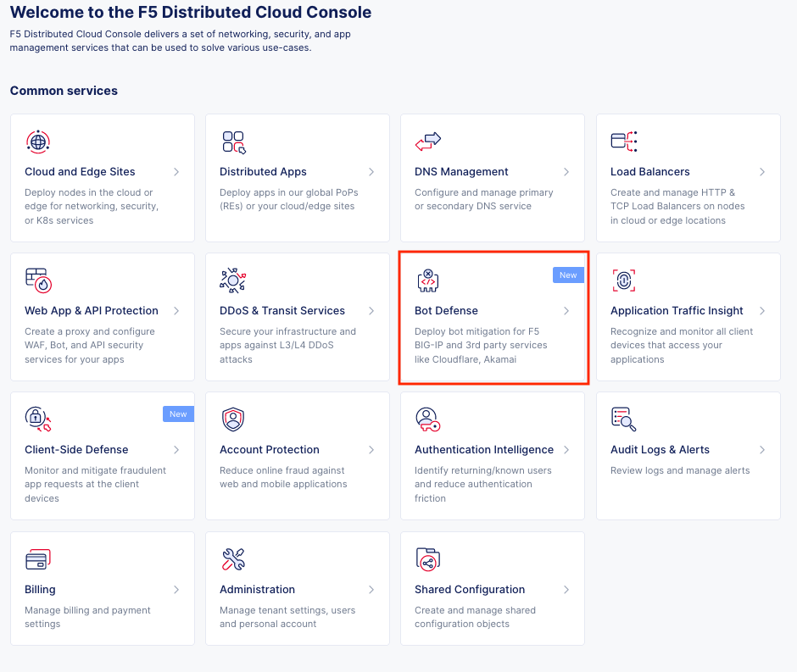The height and width of the screenshot is (672, 797).
Task: Expand Shared Configuration using its chevron arrow
Action: 566,590
